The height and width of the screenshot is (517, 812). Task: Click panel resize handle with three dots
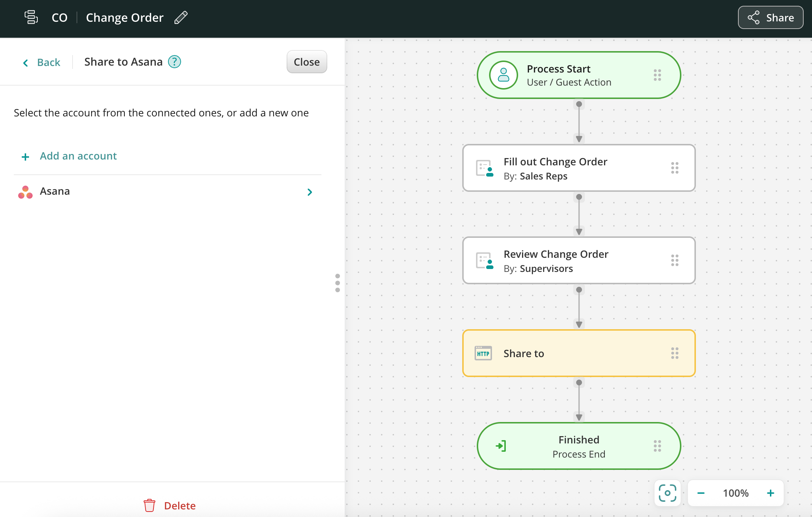click(337, 283)
